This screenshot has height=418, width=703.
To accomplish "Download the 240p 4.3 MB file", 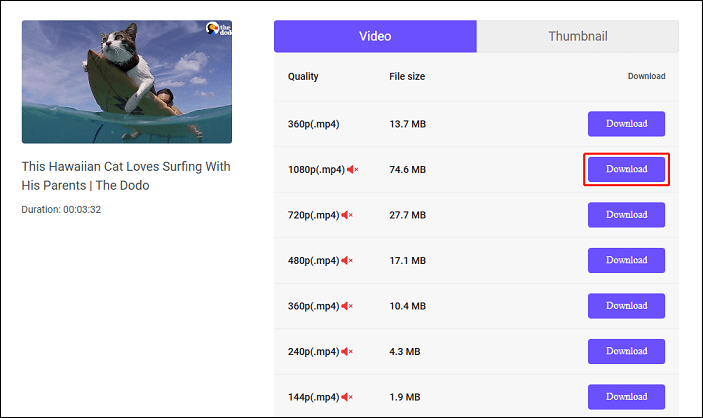I will tap(626, 352).
